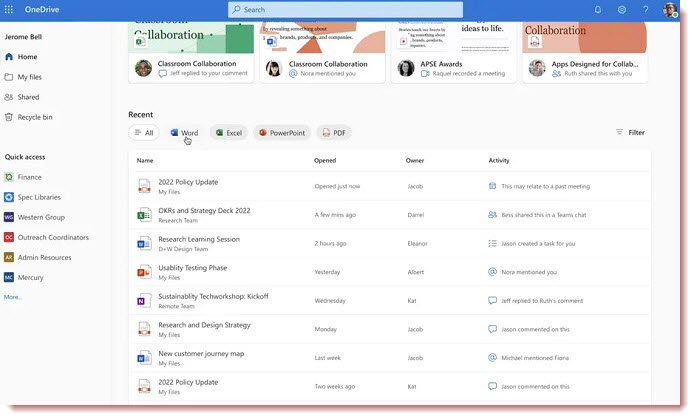
Task: Click the help question mark icon
Action: click(646, 10)
